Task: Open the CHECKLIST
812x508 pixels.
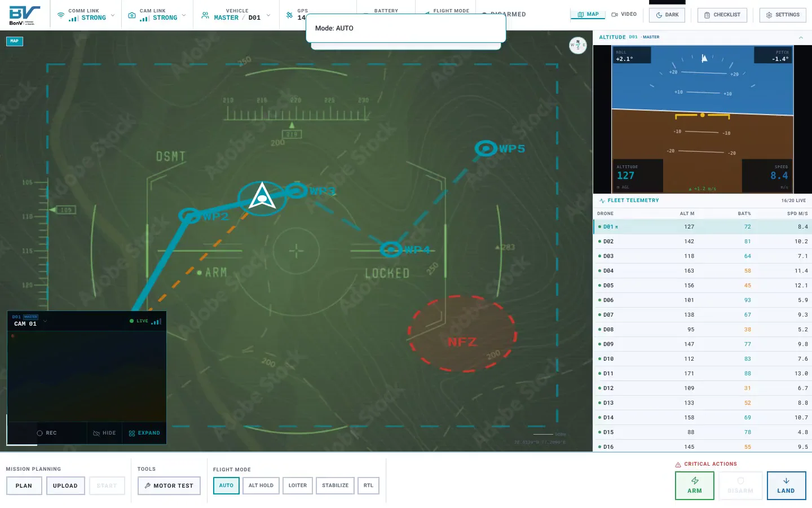Action: click(x=722, y=15)
